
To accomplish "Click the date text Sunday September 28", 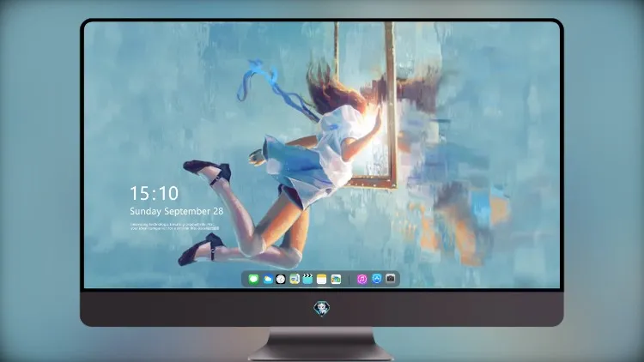I will coord(177,211).
